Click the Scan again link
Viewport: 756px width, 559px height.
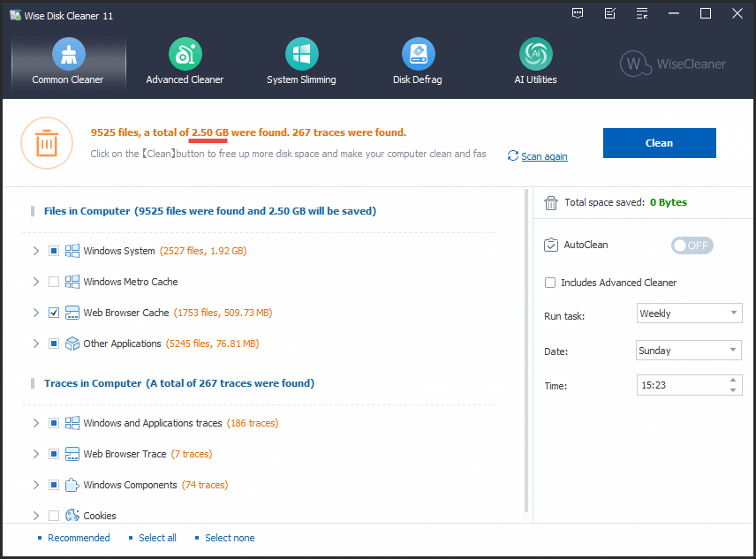coord(544,156)
